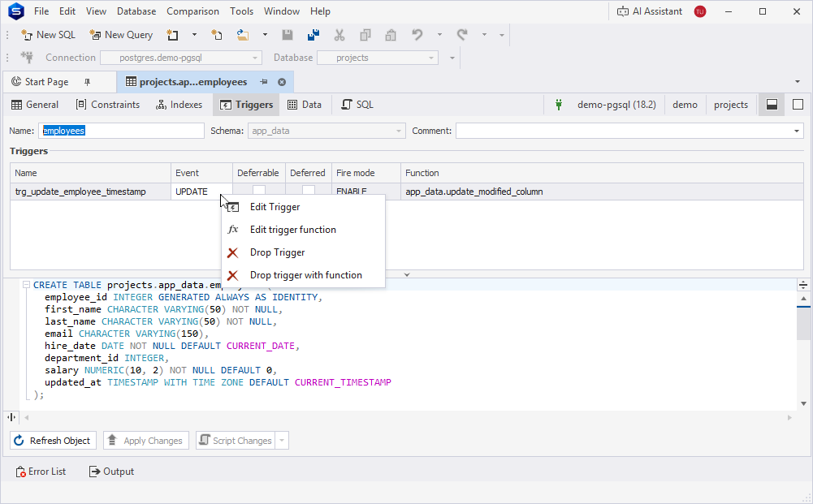Image resolution: width=813 pixels, height=504 pixels.
Task: Open the Error List panel
Action: pos(41,472)
